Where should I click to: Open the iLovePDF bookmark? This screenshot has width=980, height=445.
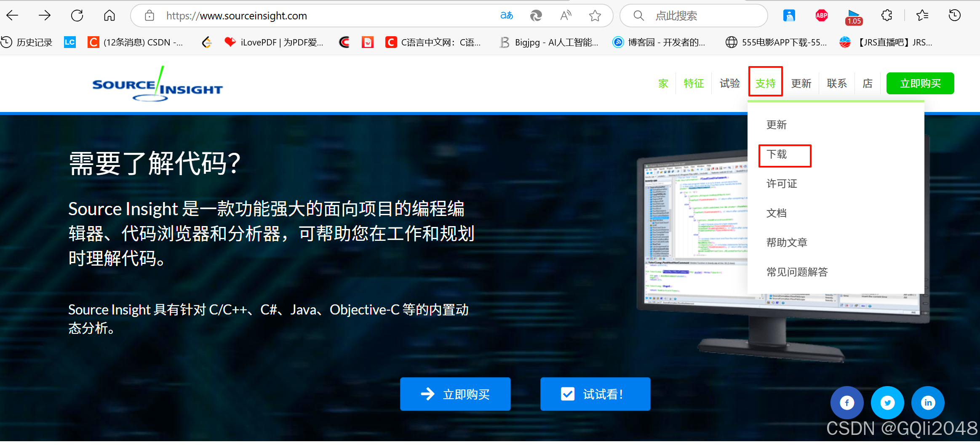coord(274,42)
